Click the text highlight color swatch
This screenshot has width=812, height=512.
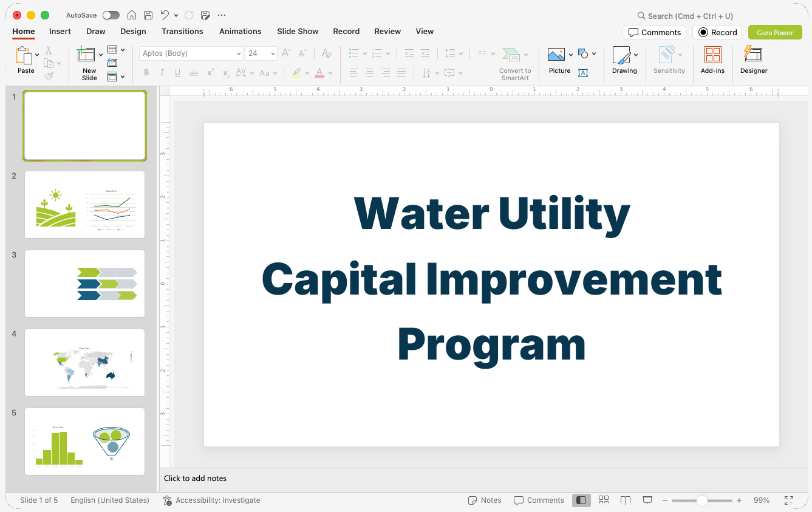click(296, 73)
